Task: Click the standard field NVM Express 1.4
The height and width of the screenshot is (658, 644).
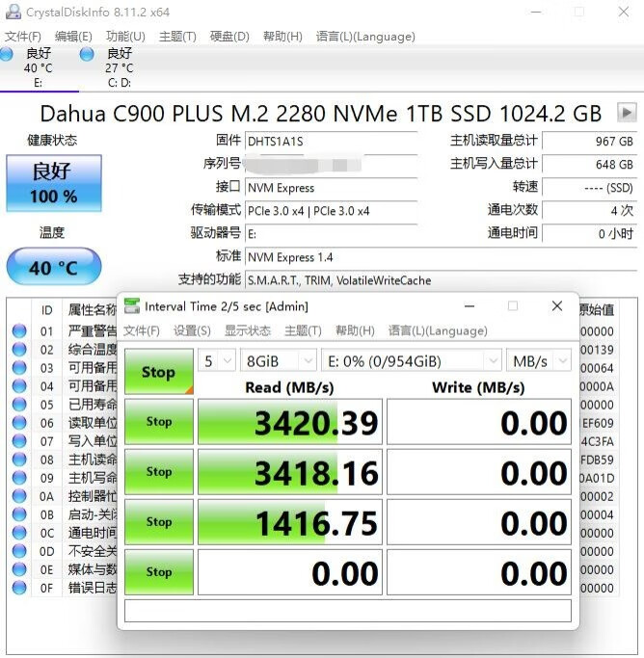Action: pyautogui.click(x=442, y=257)
